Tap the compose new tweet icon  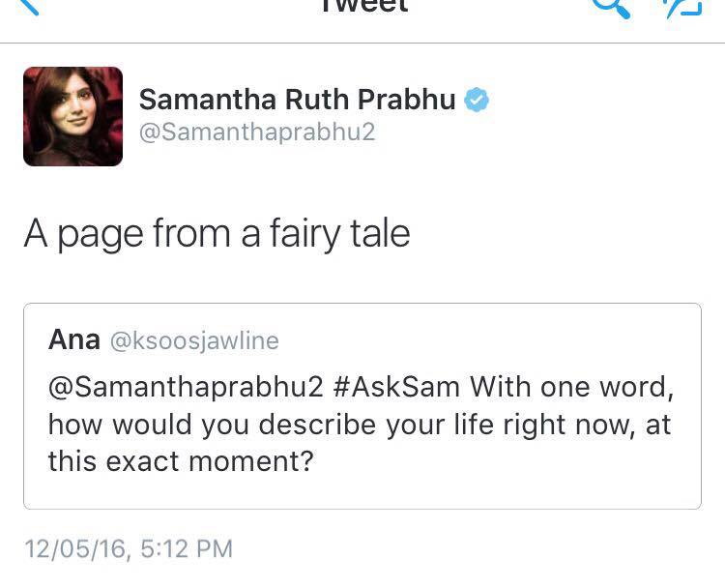pyautogui.click(x=681, y=6)
